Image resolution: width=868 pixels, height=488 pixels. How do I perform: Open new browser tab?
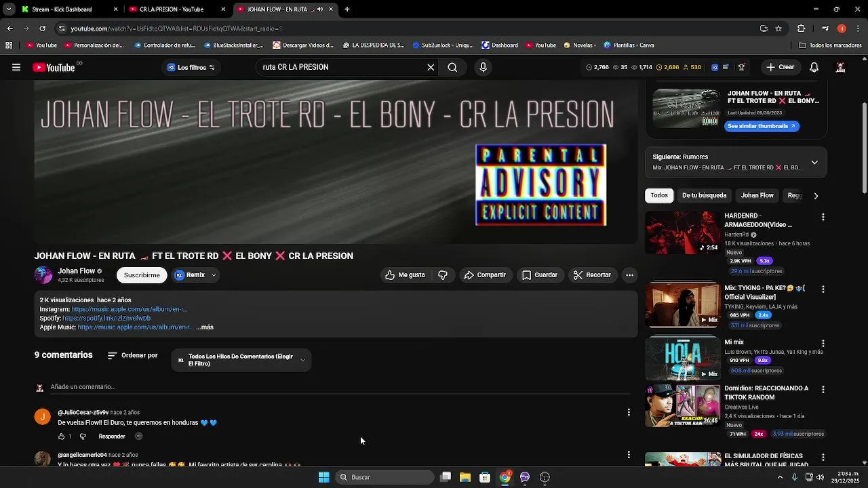[347, 9]
